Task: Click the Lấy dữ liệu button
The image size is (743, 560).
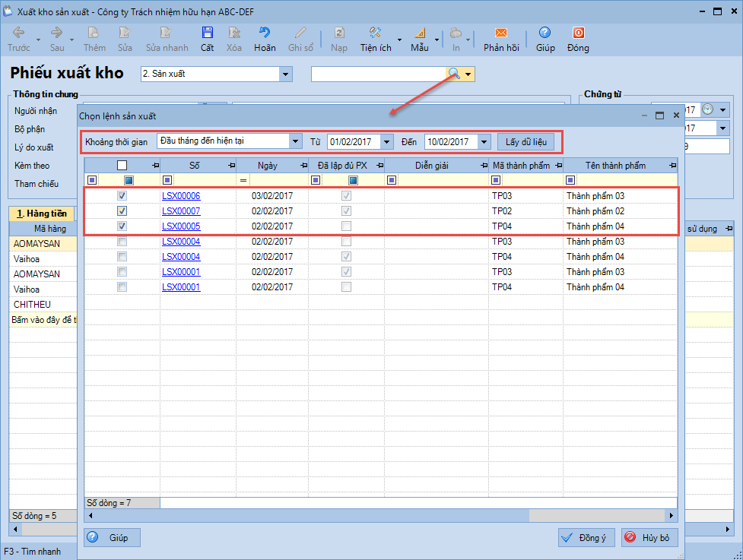Action: point(531,141)
